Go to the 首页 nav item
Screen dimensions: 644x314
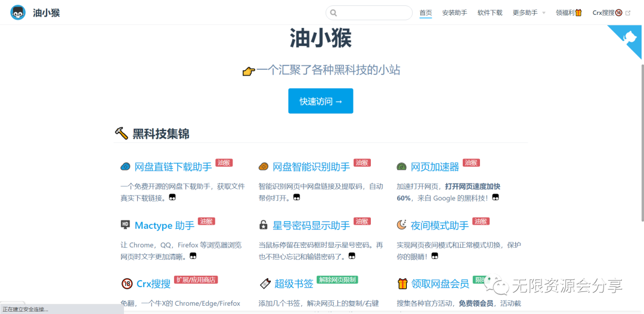pyautogui.click(x=426, y=13)
